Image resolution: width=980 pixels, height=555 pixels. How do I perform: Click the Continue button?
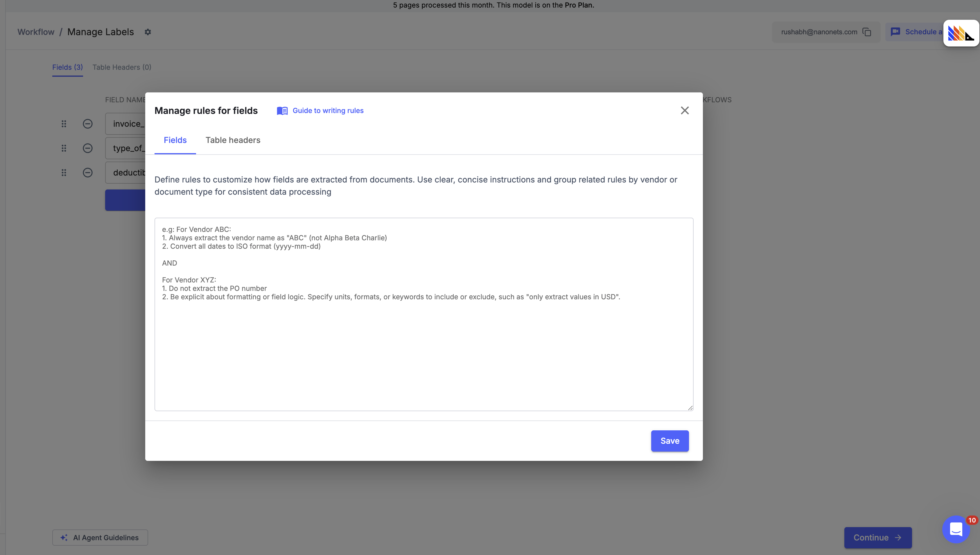tap(877, 538)
